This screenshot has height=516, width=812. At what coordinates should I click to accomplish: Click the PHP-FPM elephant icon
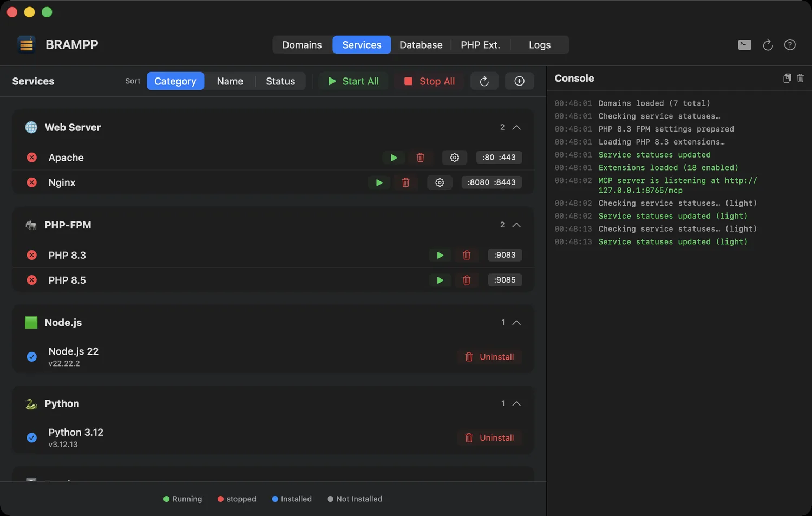coord(31,225)
